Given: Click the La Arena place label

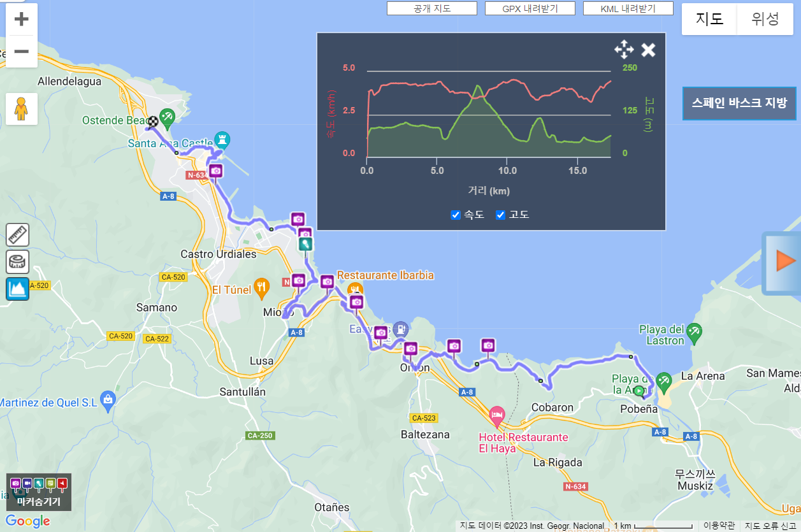Looking at the screenshot, I should 703,376.
